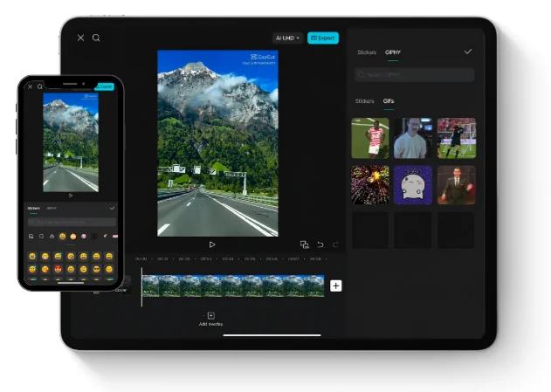Confirm with the checkmark on the phone sticker panel

[x=112, y=209]
